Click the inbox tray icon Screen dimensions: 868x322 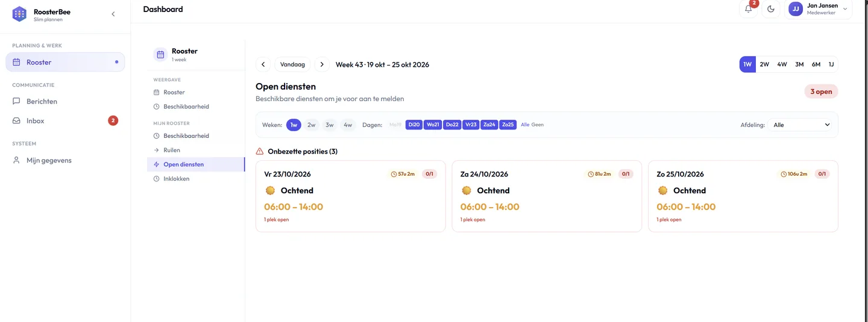click(x=16, y=120)
